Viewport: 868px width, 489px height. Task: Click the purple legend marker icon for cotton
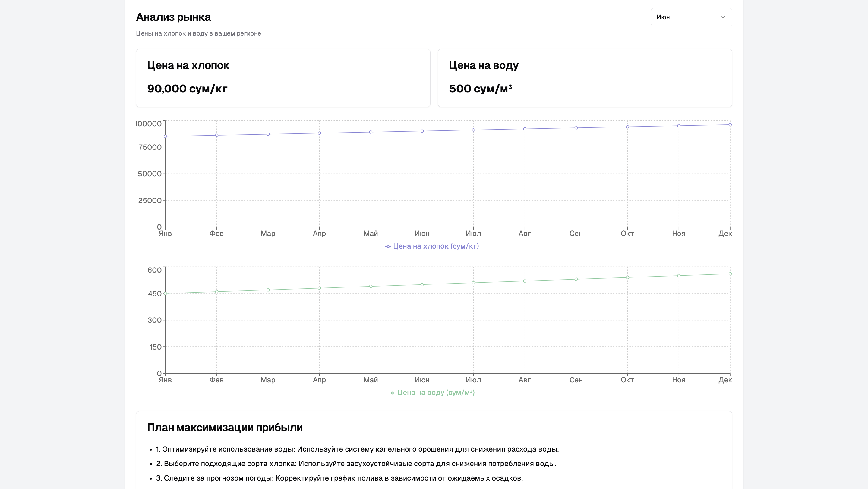pos(388,247)
